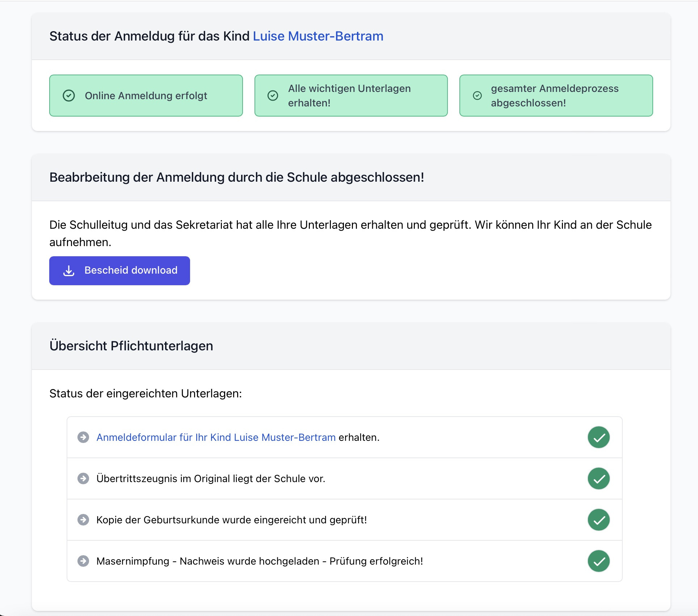The width and height of the screenshot is (698, 616).
Task: Click arrow icon next to Anmeldeformular row
Action: tap(83, 437)
